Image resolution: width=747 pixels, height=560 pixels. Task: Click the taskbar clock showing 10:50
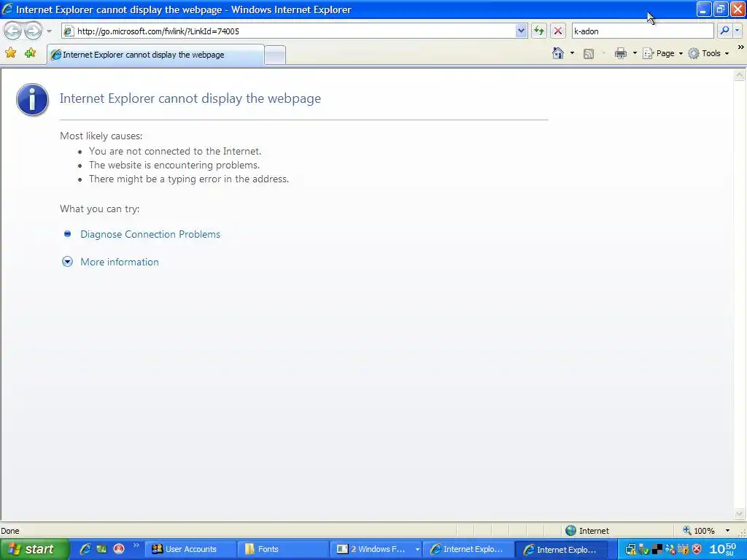(723, 549)
